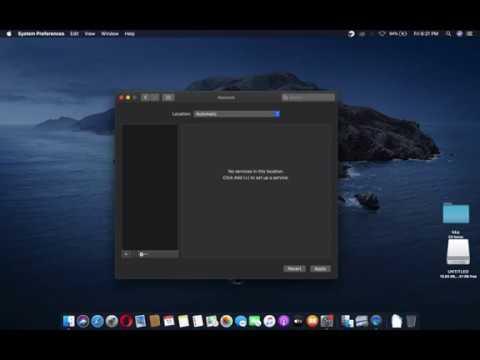Open the gear action menu below the services list

tap(143, 254)
